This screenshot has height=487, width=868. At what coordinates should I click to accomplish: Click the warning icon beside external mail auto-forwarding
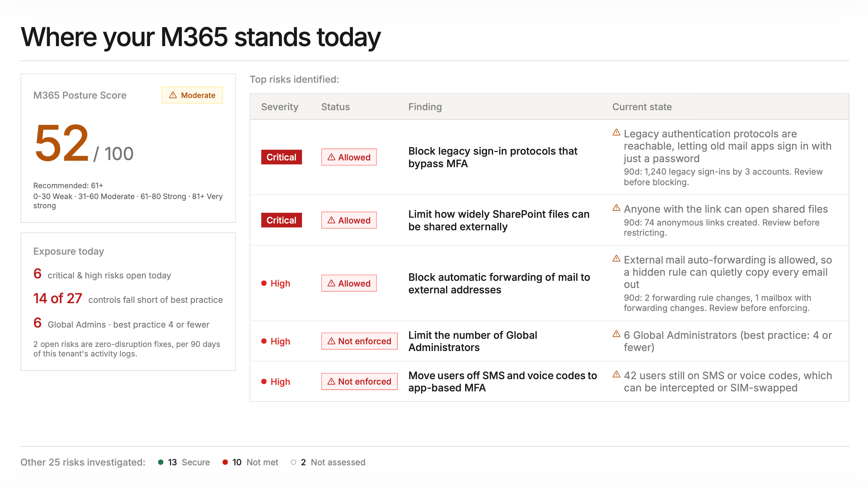click(x=616, y=259)
